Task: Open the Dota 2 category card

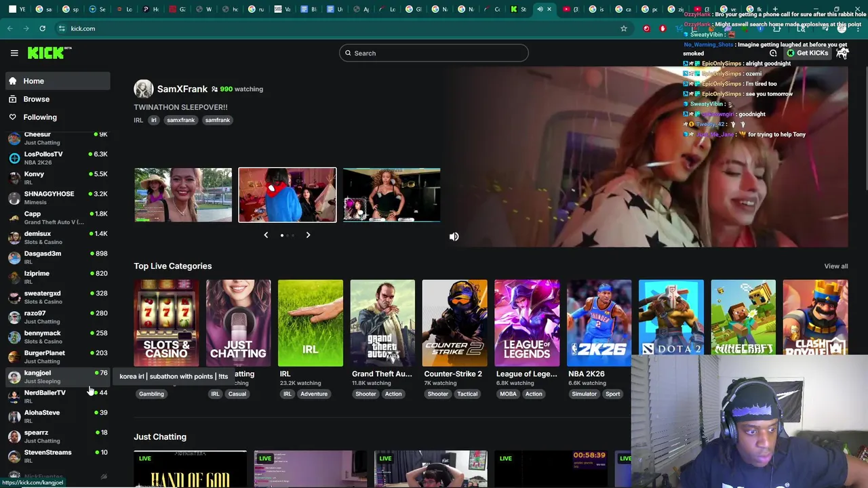Action: click(671, 318)
